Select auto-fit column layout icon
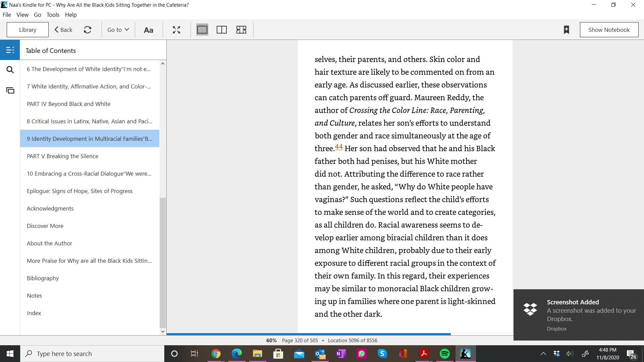 pyautogui.click(x=241, y=30)
